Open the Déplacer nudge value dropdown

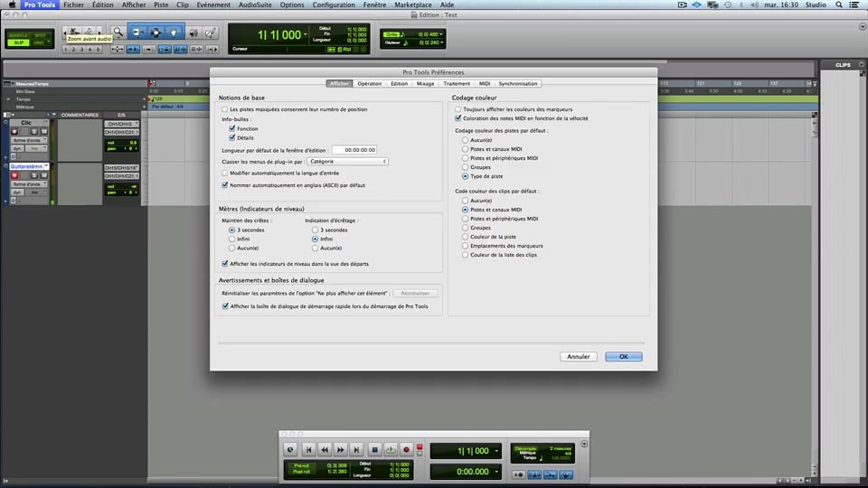click(x=440, y=42)
